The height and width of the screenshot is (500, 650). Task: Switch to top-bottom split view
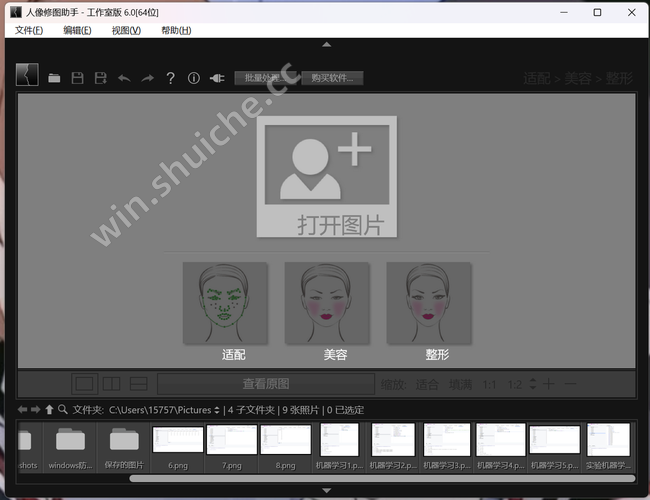point(139,384)
